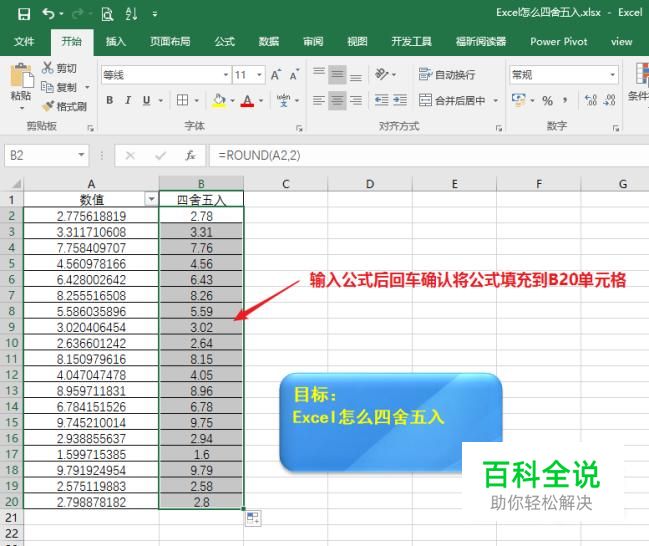
Task: Toggle Center horizontal alignment
Action: (337, 100)
